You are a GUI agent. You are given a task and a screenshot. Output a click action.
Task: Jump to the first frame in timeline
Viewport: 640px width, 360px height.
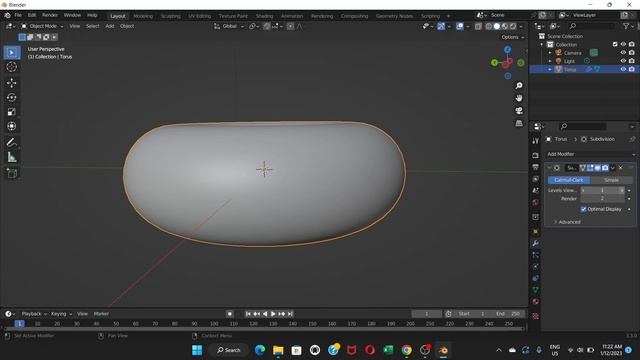248,314
